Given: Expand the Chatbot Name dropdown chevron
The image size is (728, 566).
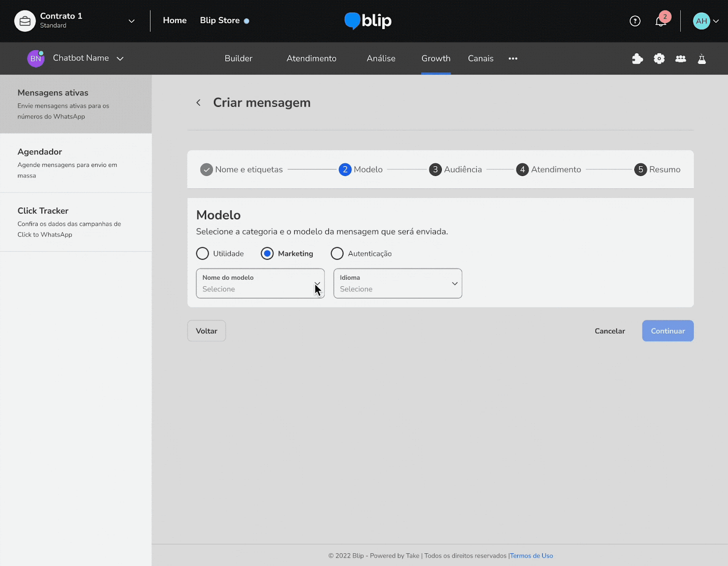Looking at the screenshot, I should pyautogui.click(x=120, y=59).
